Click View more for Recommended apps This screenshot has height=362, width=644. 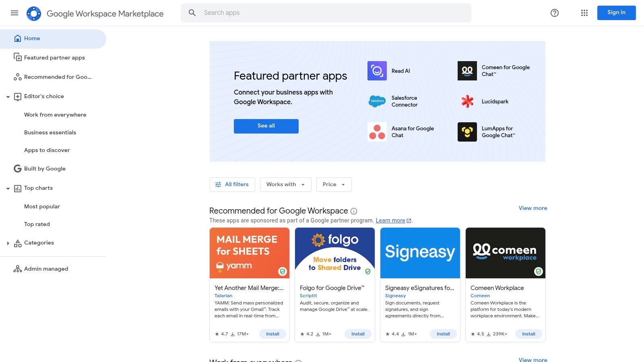[x=533, y=208]
